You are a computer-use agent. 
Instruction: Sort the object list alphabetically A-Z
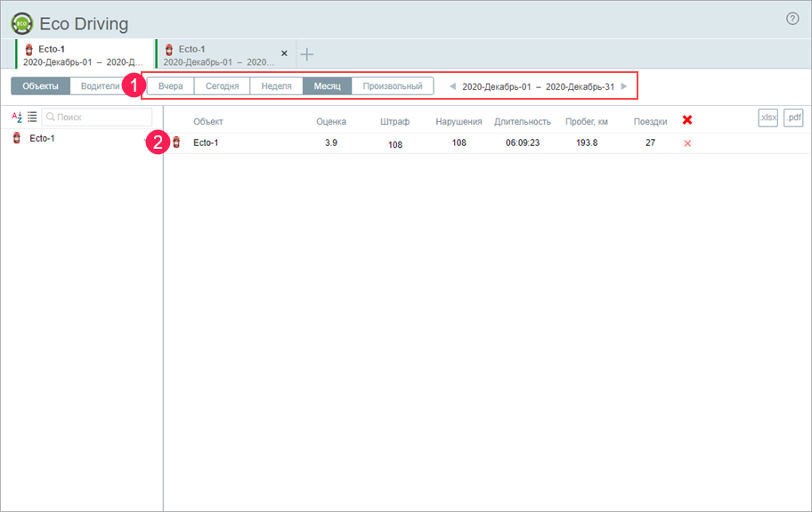[x=17, y=117]
